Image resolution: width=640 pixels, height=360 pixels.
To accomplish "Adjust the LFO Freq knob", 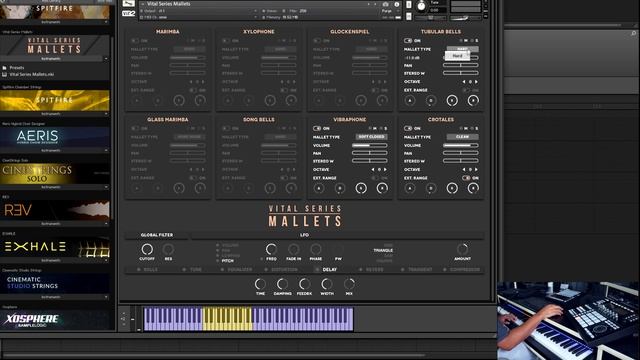I will click(271, 249).
